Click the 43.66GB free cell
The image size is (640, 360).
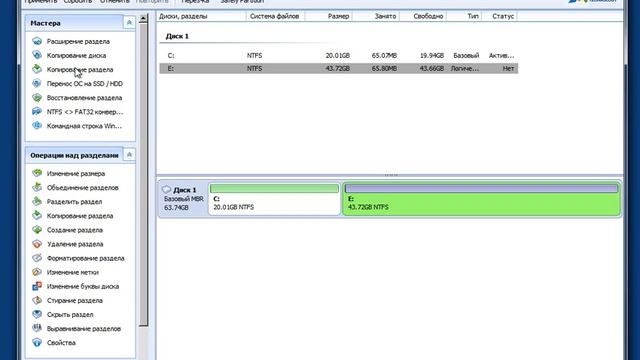click(431, 69)
